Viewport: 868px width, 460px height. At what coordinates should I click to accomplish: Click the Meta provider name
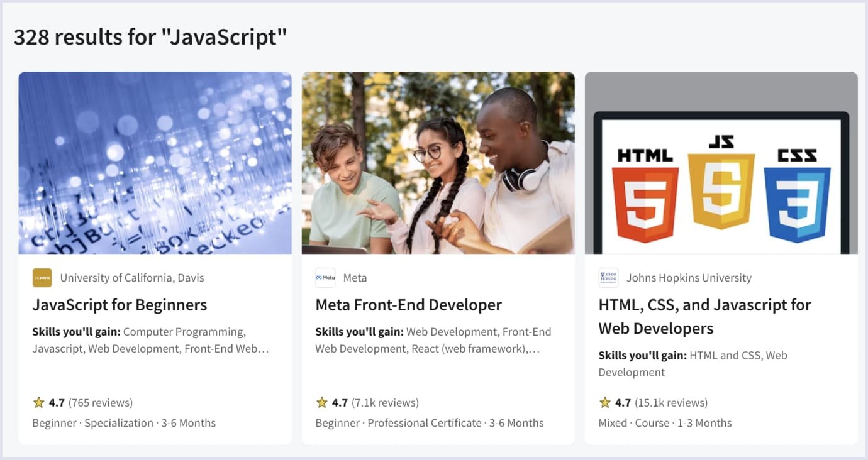pos(355,278)
